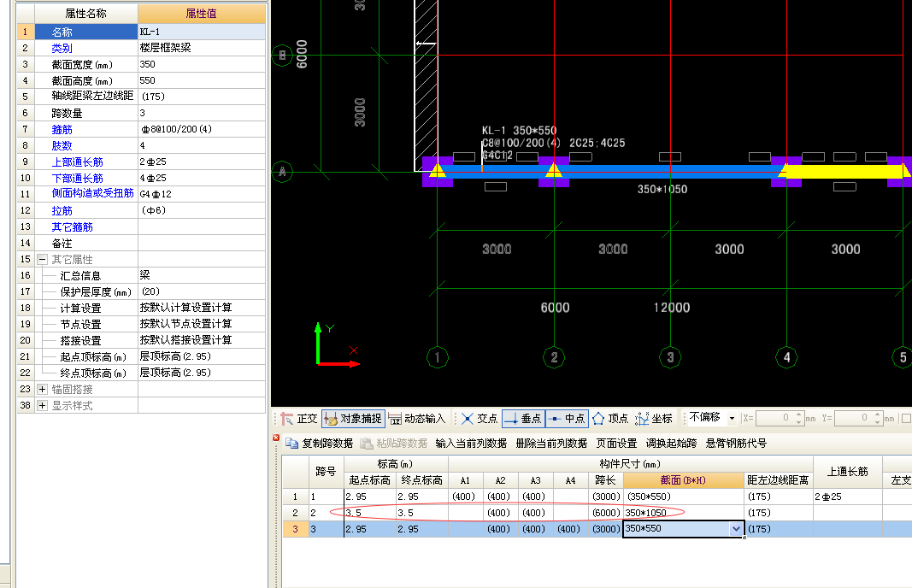The width and height of the screenshot is (912, 588).
Task: Toggle 坐标 coordinate snap
Action: [654, 419]
